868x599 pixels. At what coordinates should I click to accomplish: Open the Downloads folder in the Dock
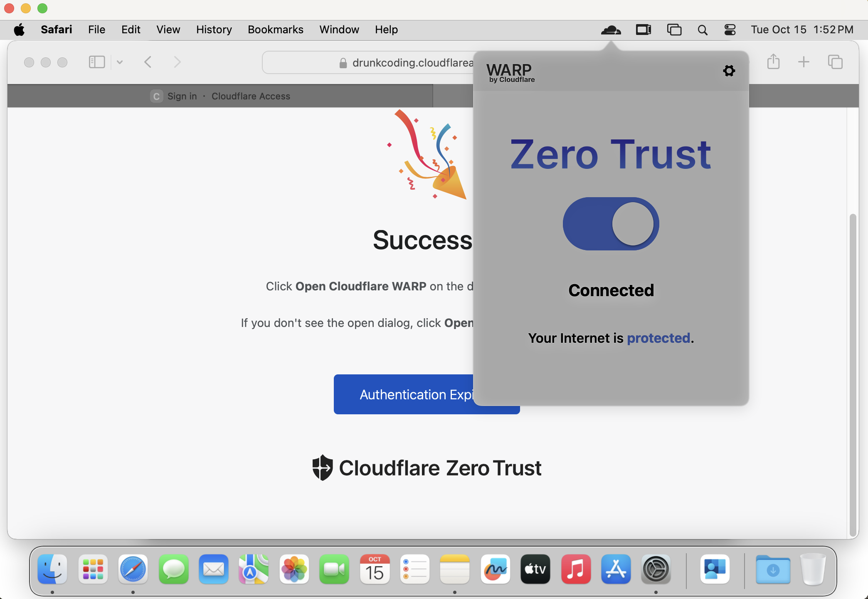pos(773,569)
